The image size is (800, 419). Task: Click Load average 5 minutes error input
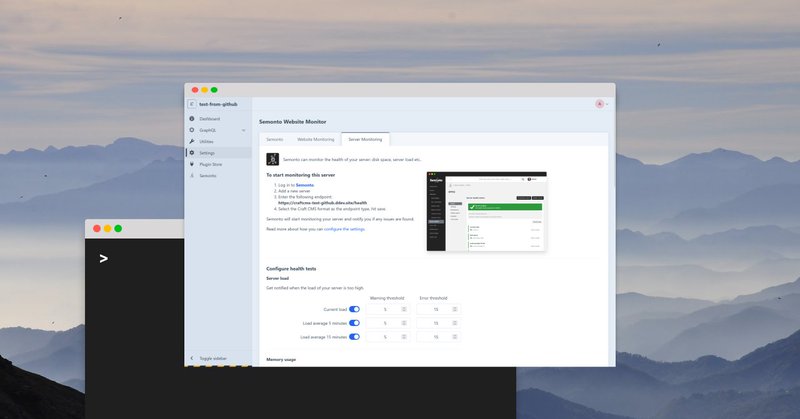click(x=437, y=323)
